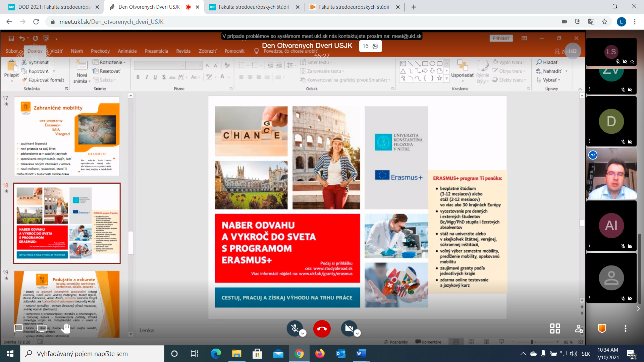Expand Nová snímka dropdown arrow

[x=90, y=81]
